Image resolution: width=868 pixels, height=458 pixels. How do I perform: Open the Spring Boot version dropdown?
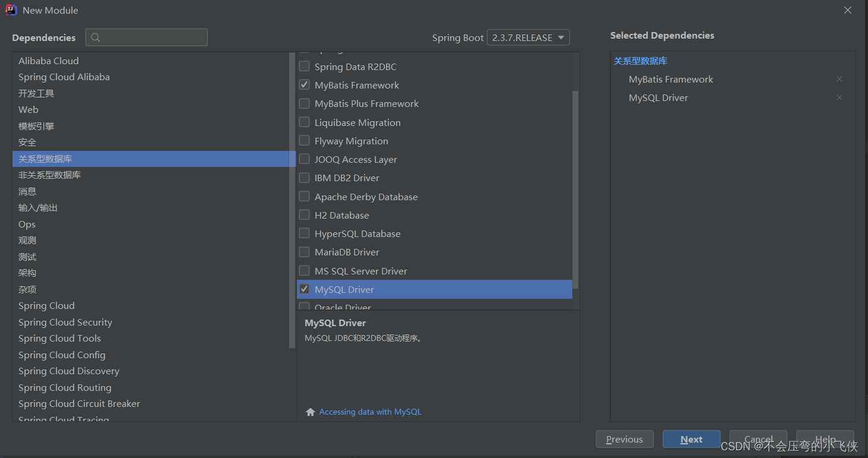[x=528, y=37]
